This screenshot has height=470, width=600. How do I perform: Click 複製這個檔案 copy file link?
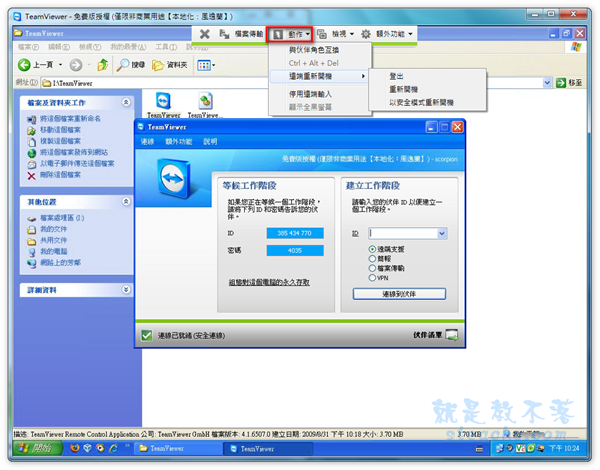[x=60, y=141]
